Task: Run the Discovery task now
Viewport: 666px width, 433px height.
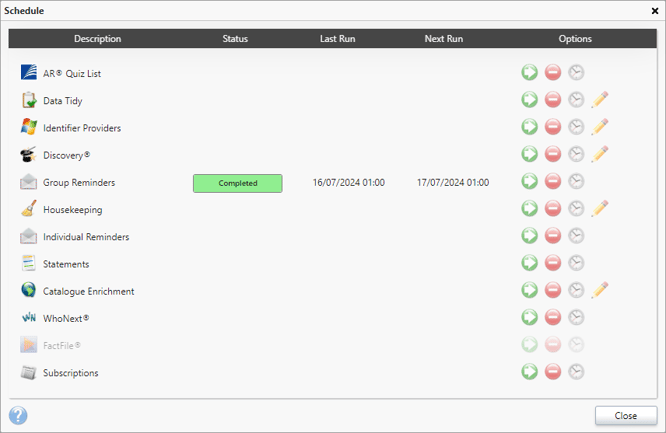Action: (x=529, y=154)
